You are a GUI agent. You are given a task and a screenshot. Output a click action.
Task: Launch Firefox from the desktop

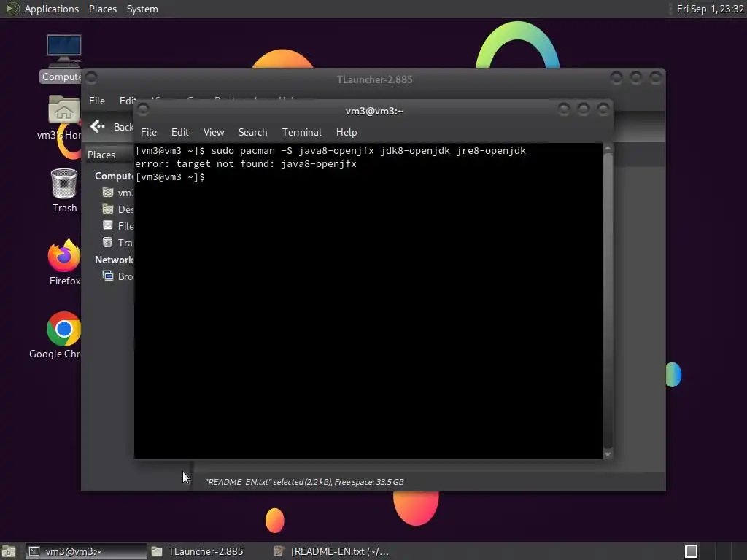[x=64, y=256]
